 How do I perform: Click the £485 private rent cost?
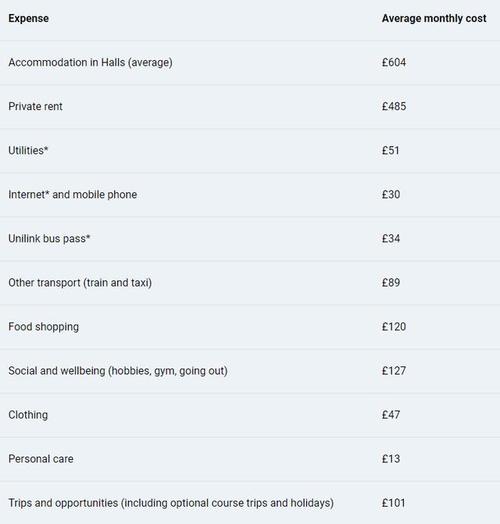(x=394, y=106)
